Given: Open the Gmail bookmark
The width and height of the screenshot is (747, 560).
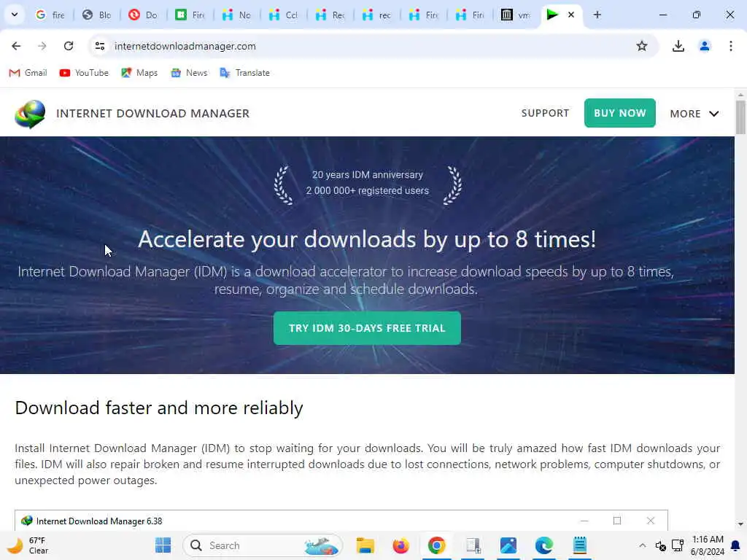Looking at the screenshot, I should coord(28,73).
